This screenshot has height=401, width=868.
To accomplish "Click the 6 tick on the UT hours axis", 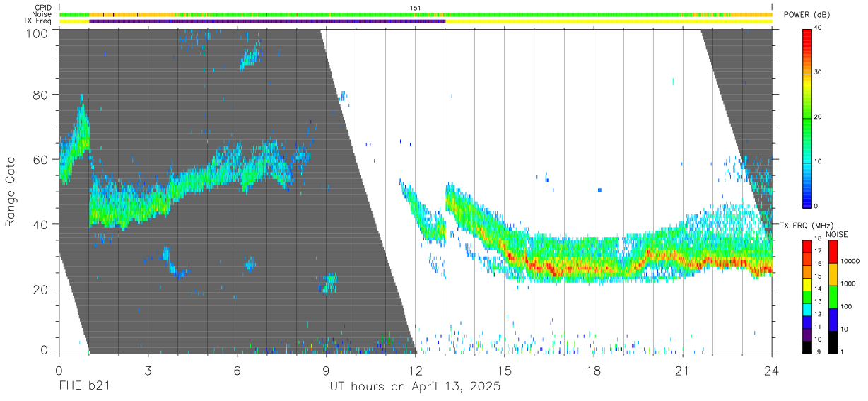I will (x=237, y=370).
